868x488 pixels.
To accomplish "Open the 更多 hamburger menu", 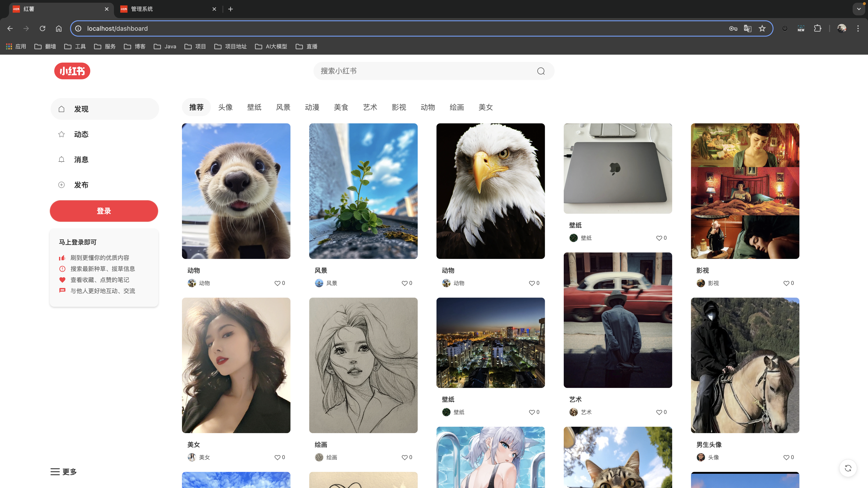I will tap(64, 472).
